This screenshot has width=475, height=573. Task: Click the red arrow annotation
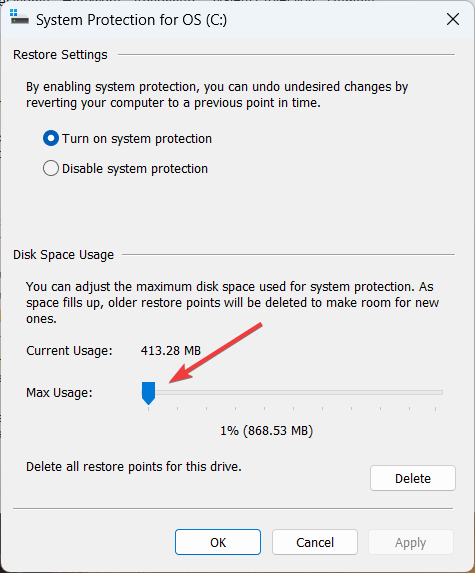tap(216, 353)
